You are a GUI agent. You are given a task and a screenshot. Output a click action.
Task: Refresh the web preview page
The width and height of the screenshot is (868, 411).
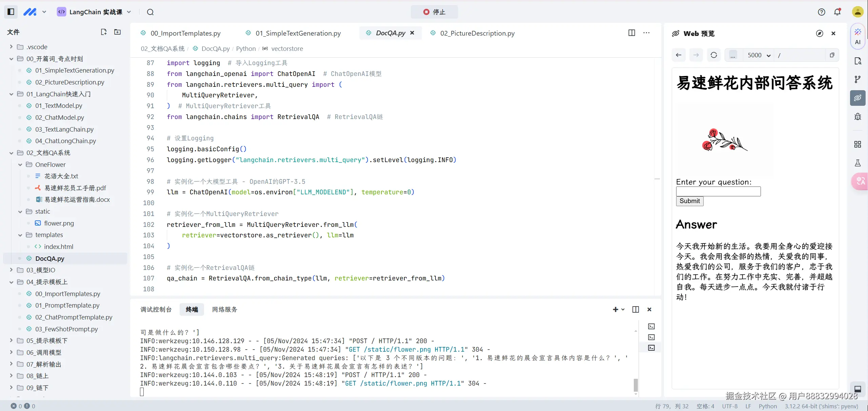click(713, 55)
